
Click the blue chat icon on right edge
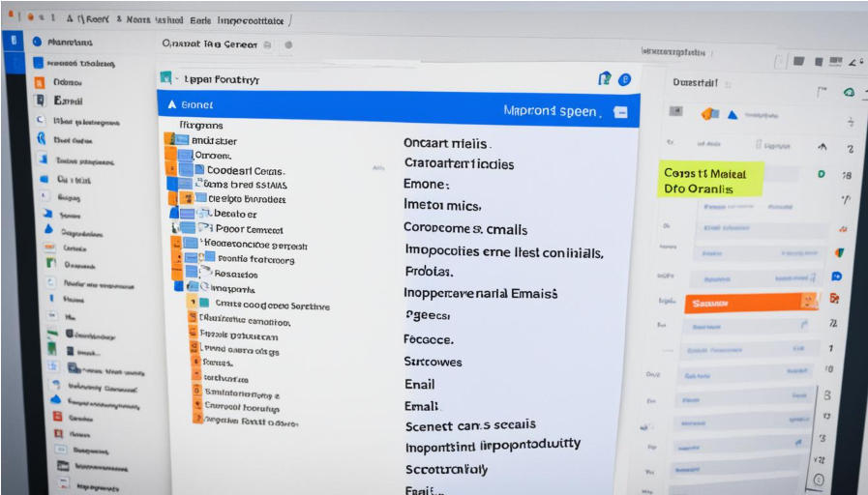point(836,276)
